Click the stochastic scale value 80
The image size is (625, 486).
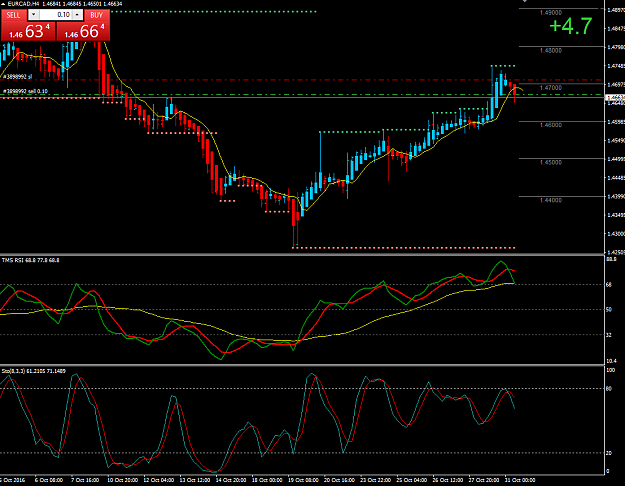pos(609,389)
